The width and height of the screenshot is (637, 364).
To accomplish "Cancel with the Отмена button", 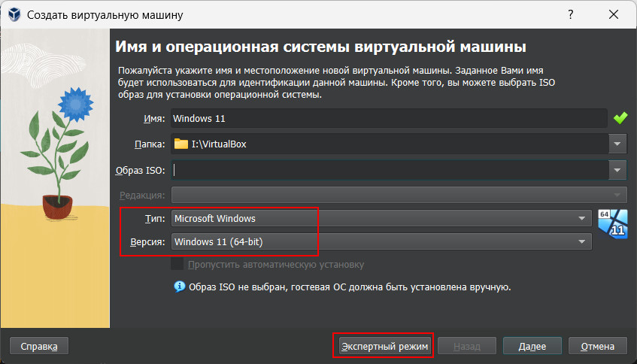I will 598,347.
